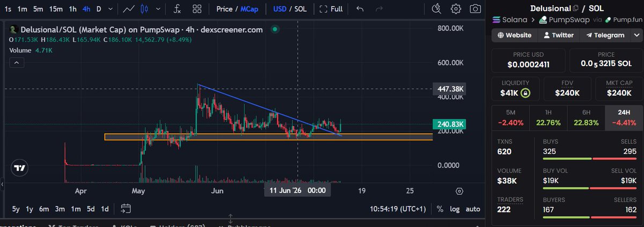
Task: Select the 4h timeframe
Action: pyautogui.click(x=86, y=9)
